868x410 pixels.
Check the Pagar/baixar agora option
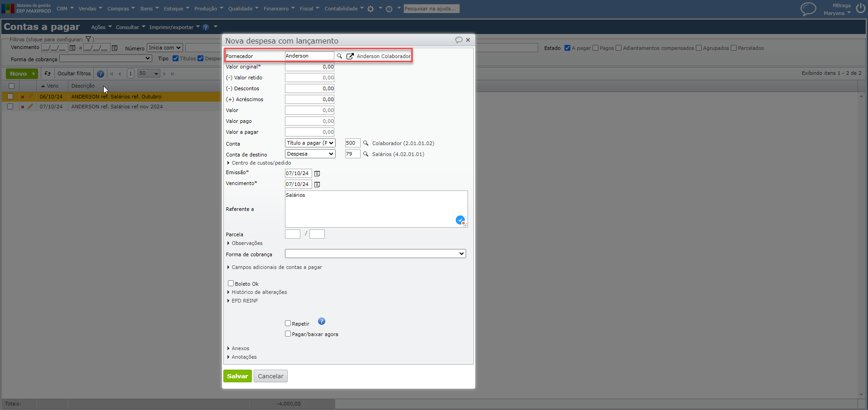click(288, 334)
